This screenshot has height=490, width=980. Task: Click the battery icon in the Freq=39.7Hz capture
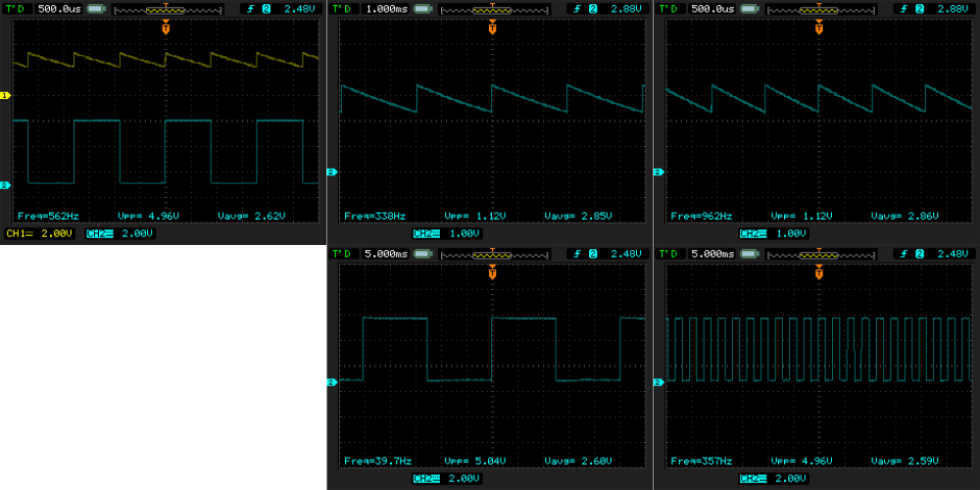click(x=421, y=254)
